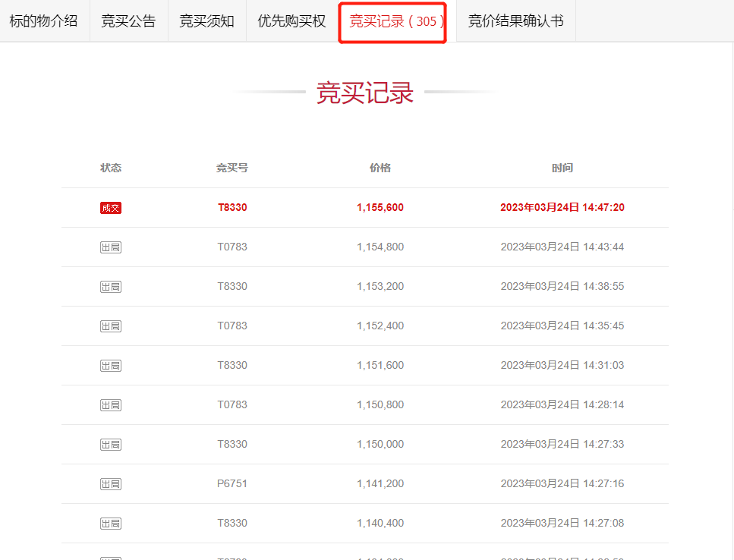Click the 出局 badge in the 1,153,200 row
Viewport: 734px width, 560px height.
pyautogui.click(x=111, y=287)
